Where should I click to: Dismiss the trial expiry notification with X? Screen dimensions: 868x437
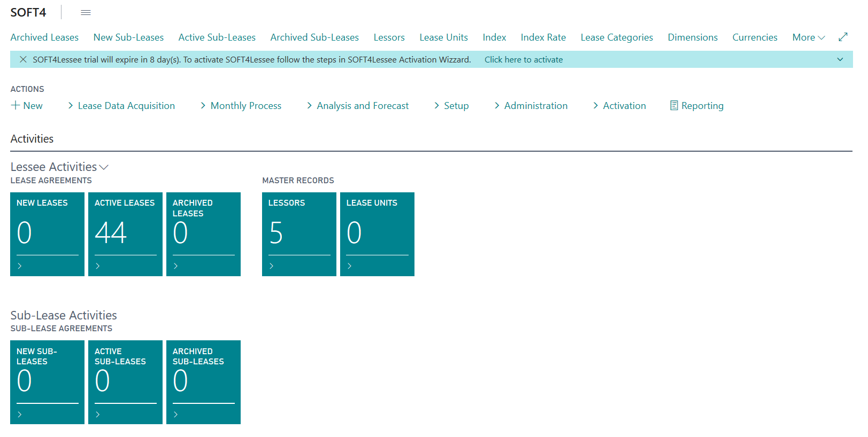pyautogui.click(x=23, y=59)
